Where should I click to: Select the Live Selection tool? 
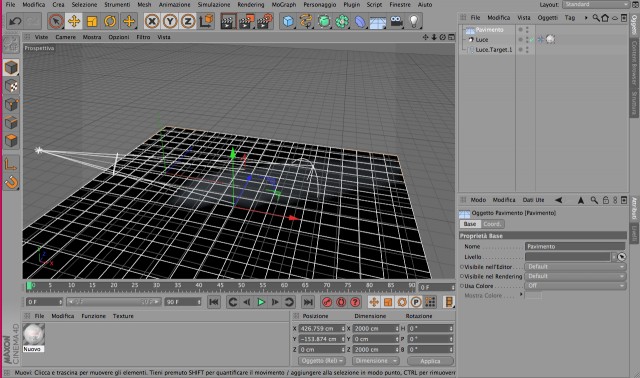(x=56, y=21)
